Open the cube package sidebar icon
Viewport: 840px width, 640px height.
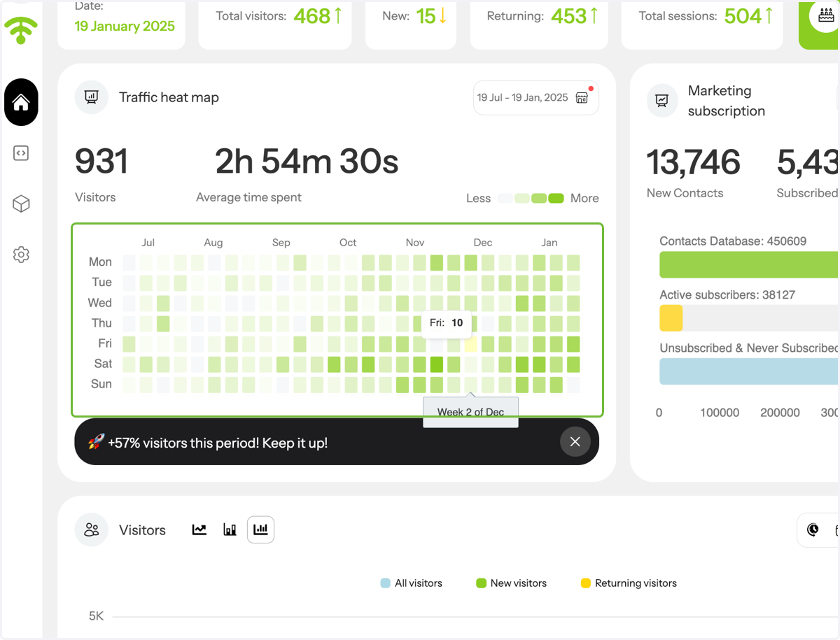[21, 204]
